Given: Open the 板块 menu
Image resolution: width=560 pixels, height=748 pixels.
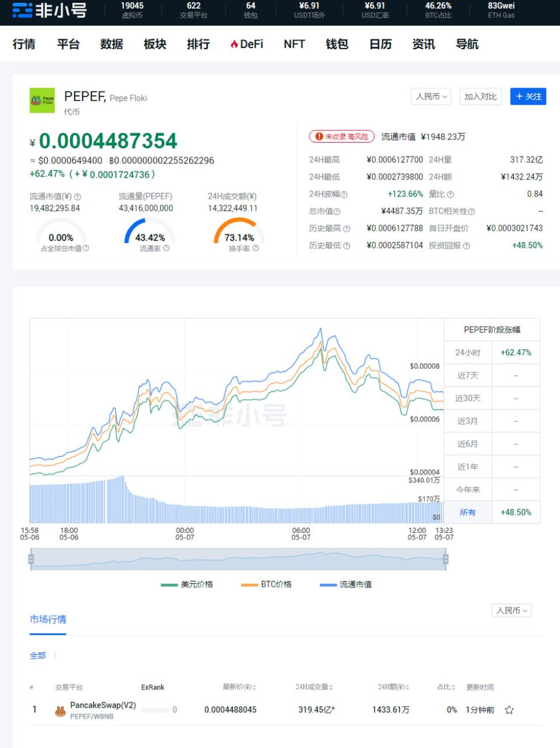Looking at the screenshot, I should 155,44.
